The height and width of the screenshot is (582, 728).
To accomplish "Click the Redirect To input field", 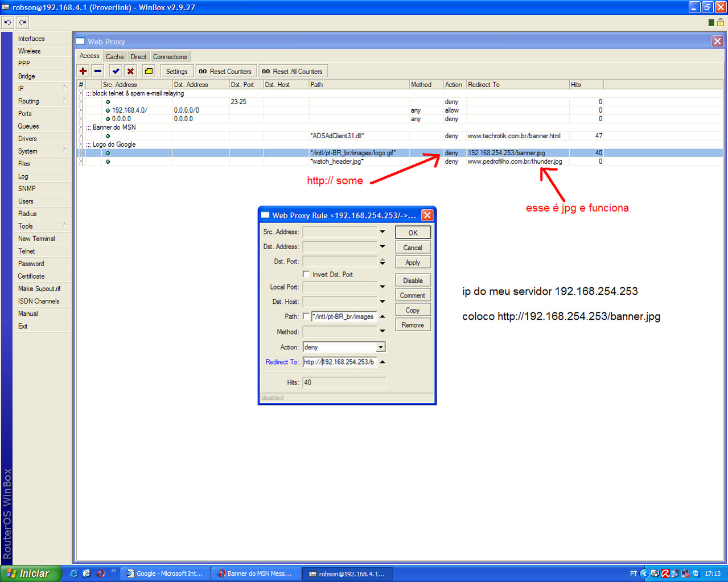I will 339,362.
